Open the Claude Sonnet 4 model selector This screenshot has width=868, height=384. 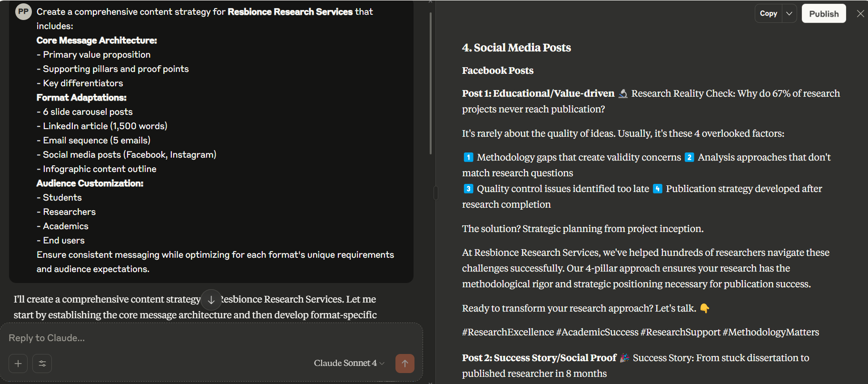pyautogui.click(x=349, y=363)
